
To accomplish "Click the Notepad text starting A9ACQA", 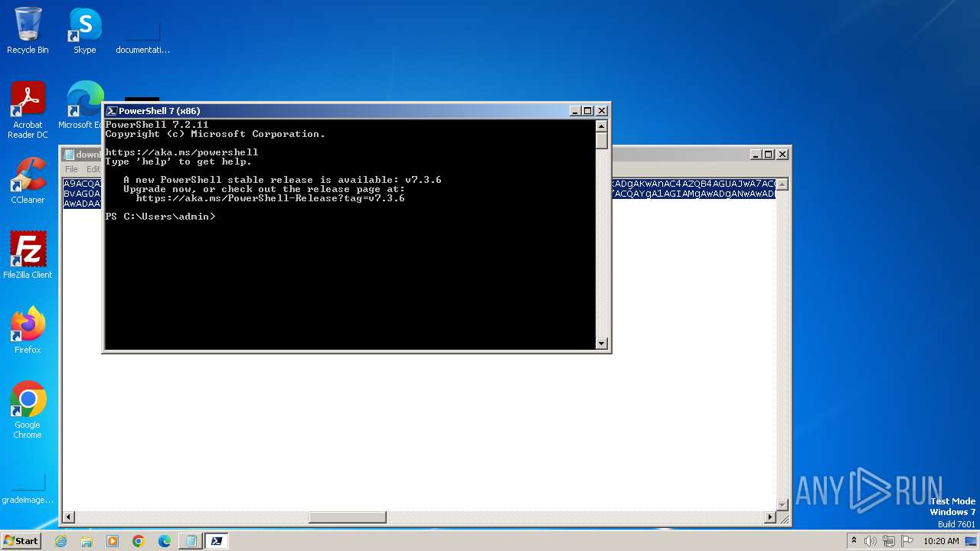I will pos(82,184).
